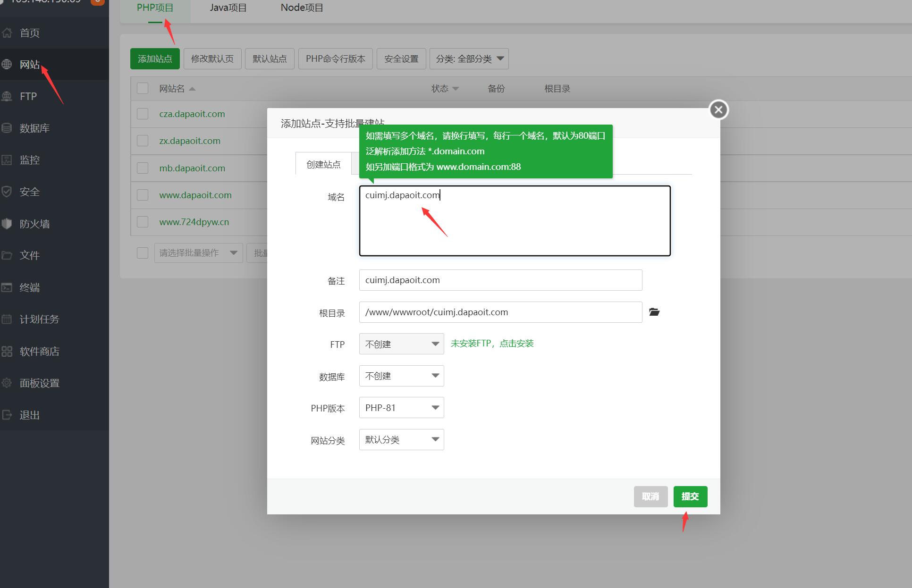Check the zx.dapaoit.com row checkbox
The width and height of the screenshot is (912, 588).
click(x=143, y=141)
